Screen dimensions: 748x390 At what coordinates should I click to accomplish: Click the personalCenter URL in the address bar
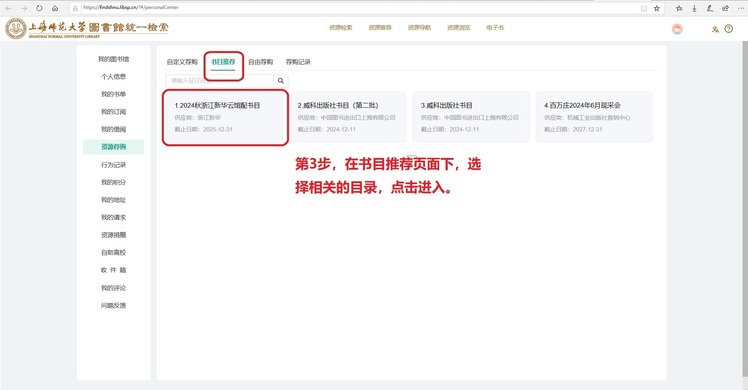point(131,8)
